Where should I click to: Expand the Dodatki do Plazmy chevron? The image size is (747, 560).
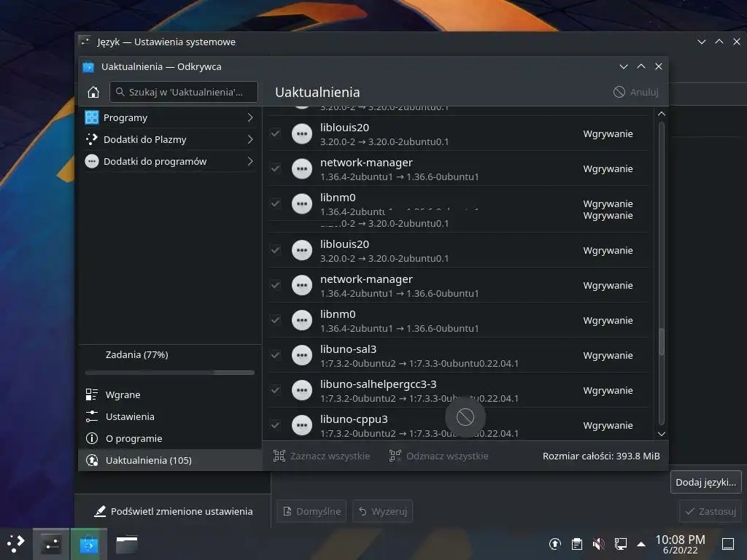pos(250,139)
